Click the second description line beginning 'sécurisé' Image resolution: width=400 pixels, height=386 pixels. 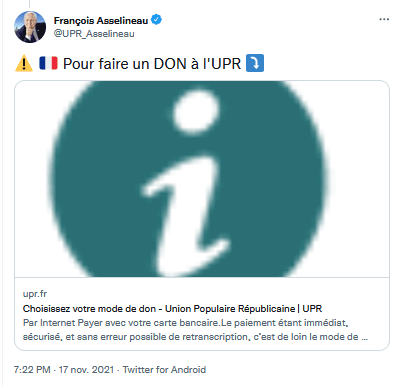195,337
